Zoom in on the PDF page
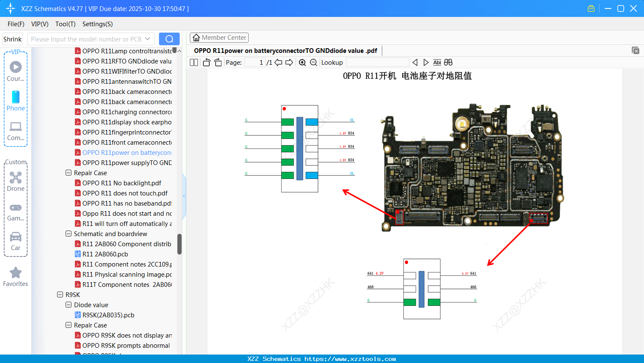 point(302,62)
